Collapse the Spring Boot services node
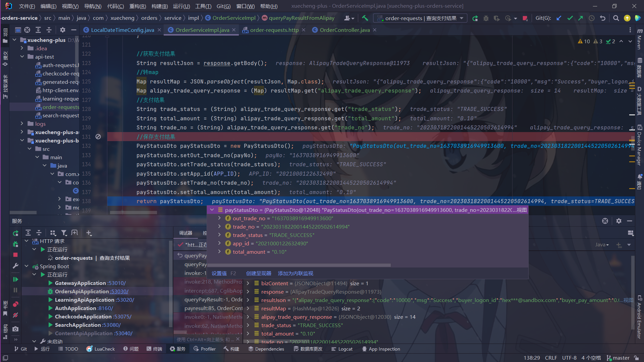This screenshot has width=644, height=362. coord(26,266)
